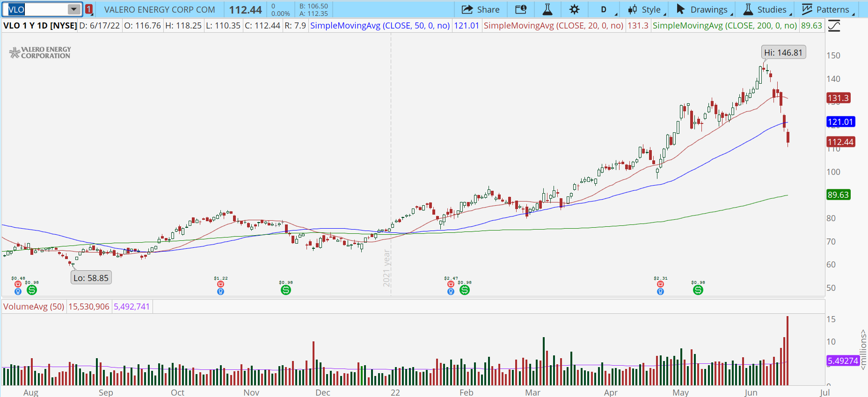Click the VALERO ENERGY CORP COM name

point(160,10)
